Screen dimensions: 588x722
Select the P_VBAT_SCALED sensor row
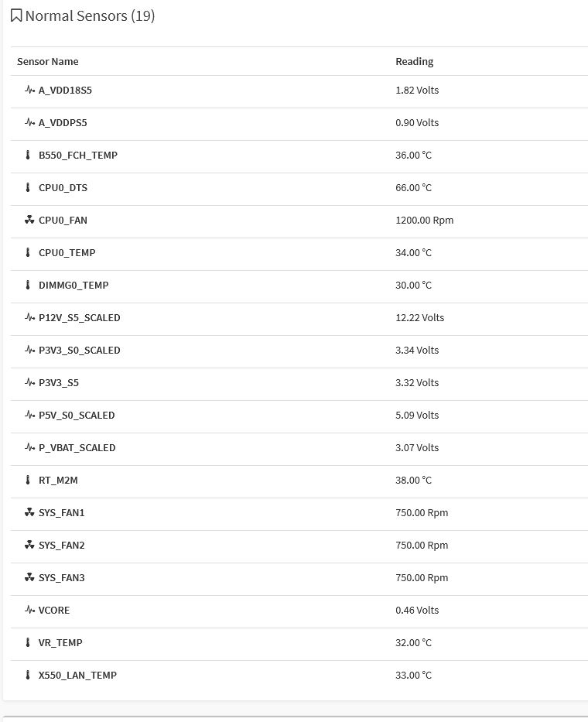tap(77, 448)
